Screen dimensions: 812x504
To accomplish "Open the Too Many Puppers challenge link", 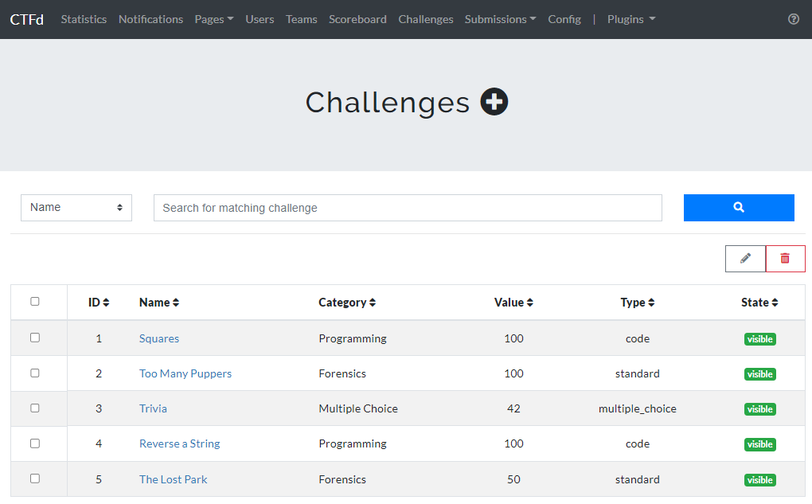I will click(185, 373).
